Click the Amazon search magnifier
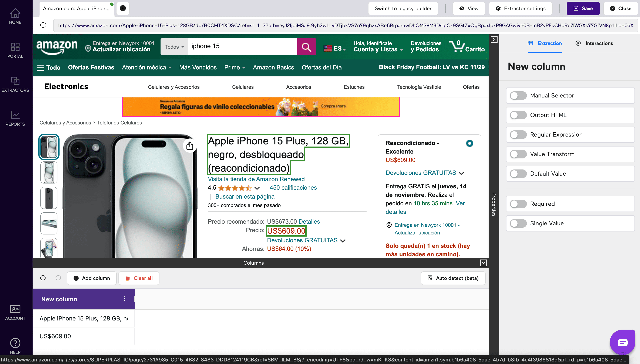640x364 pixels. coord(306,47)
